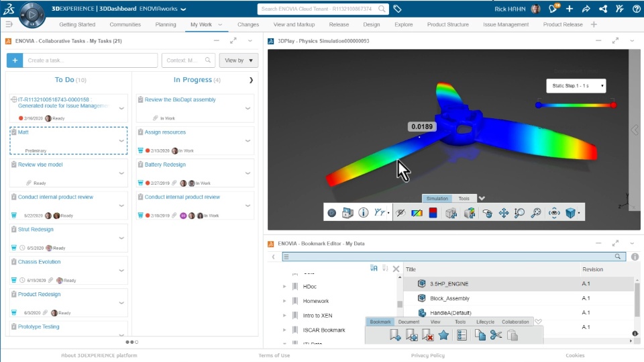Viewport: 644px width, 362px height.
Task: Click the delete bookmark red X icon
Action: 428,335
